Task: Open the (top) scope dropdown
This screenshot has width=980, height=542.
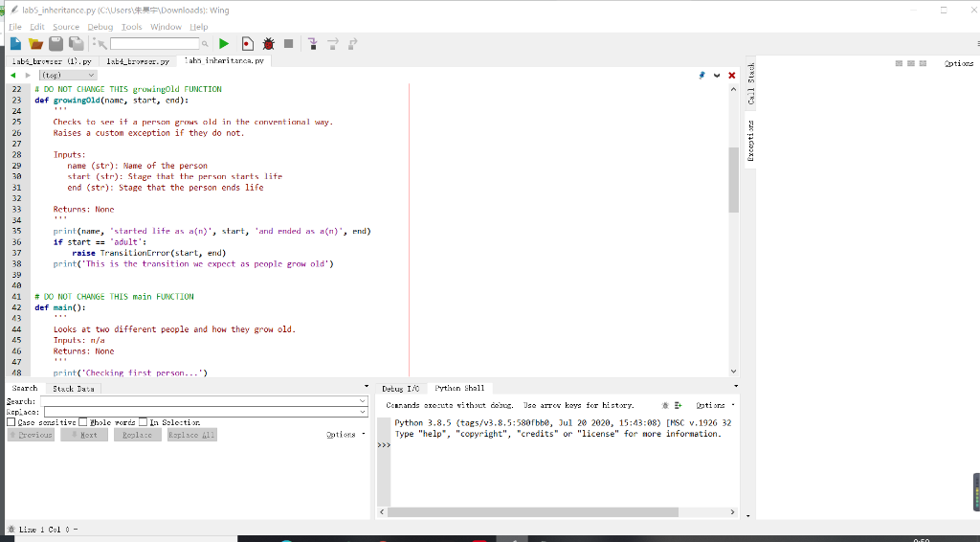Action: tap(66, 75)
